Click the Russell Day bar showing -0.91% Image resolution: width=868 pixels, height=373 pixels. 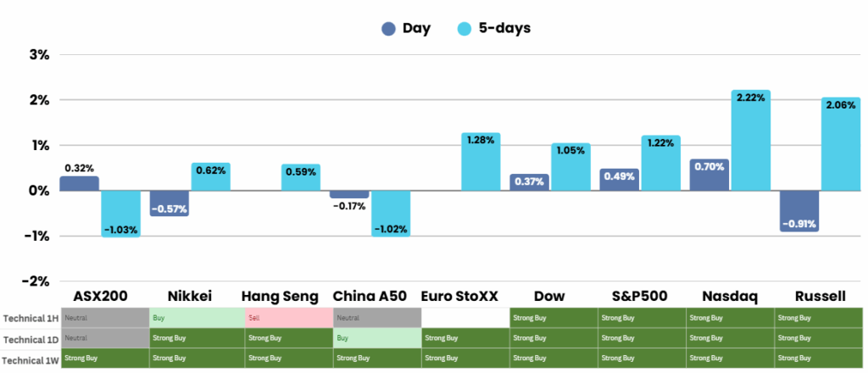[798, 210]
